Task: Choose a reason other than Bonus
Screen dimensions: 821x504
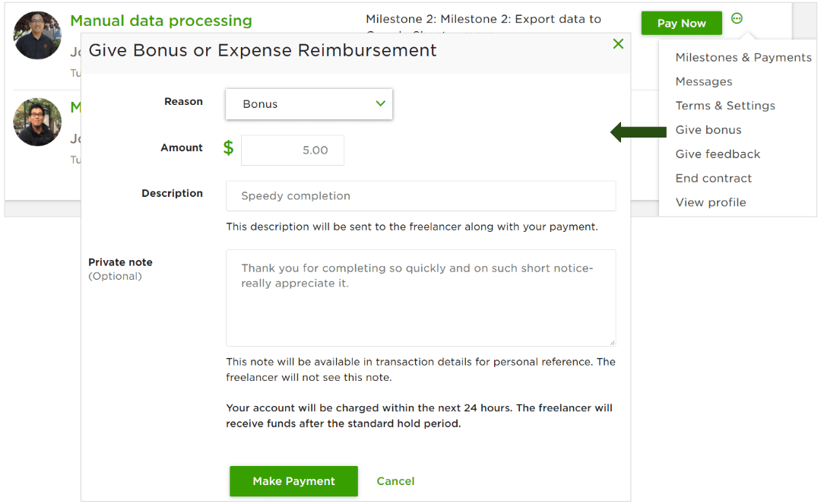Action: 309,103
